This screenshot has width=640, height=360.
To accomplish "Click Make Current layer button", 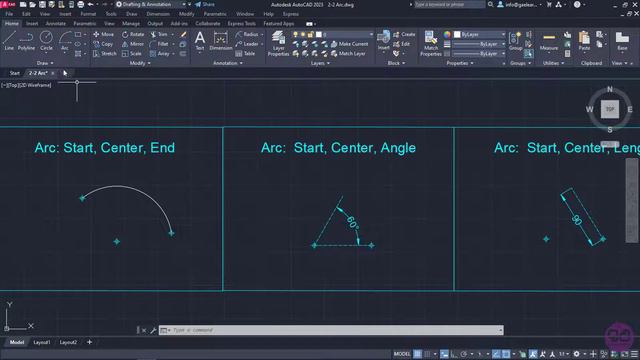I will point(349,44).
